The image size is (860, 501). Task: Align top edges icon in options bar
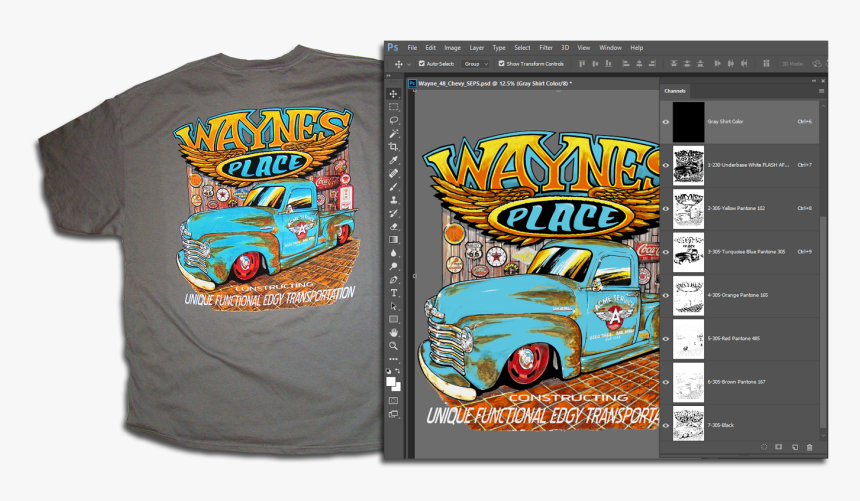tap(581, 64)
